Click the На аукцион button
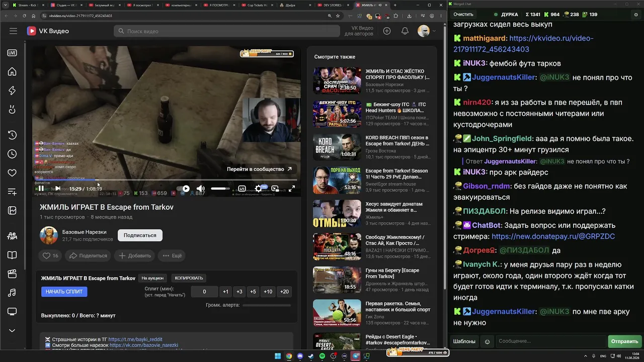Viewport: 644px width, 362px height. (152, 278)
